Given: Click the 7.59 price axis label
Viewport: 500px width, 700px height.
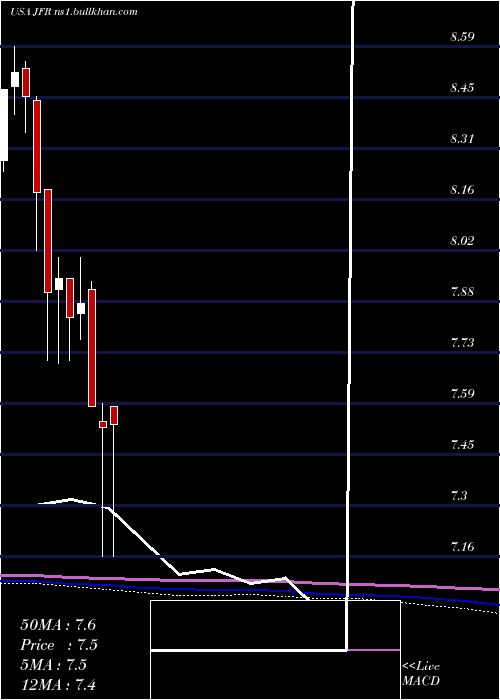Looking at the screenshot, I should tap(462, 394).
